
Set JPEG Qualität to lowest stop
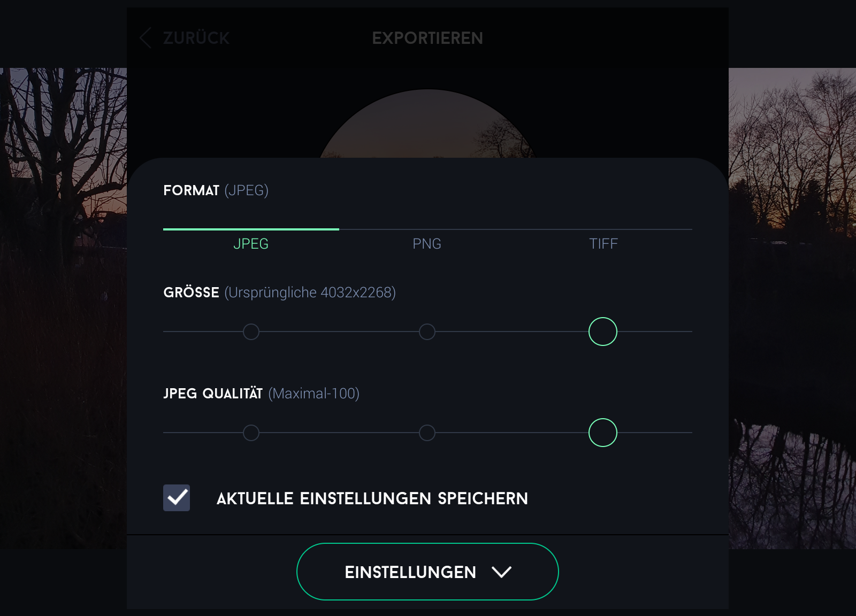[x=251, y=433]
